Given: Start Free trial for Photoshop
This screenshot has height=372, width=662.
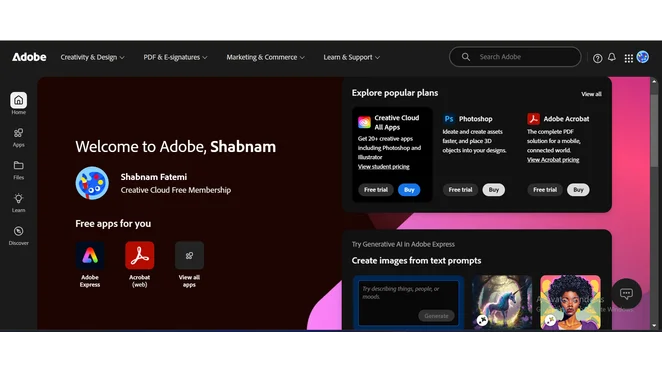Looking at the screenshot, I should pyautogui.click(x=460, y=190).
